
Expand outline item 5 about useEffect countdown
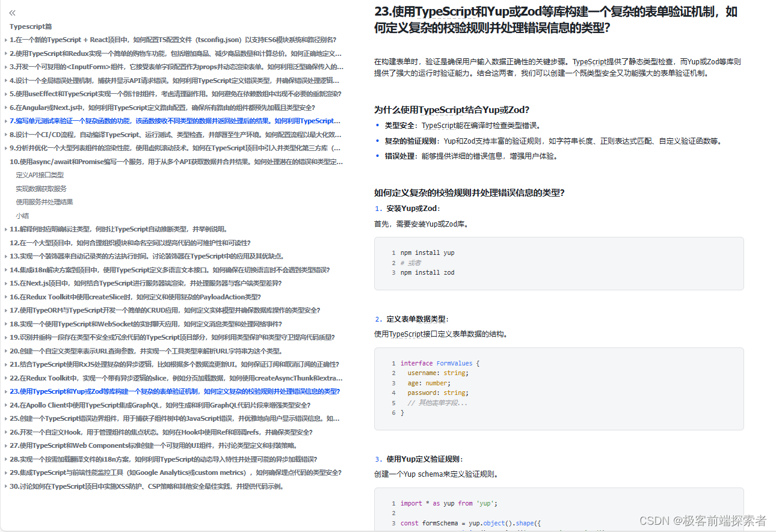pos(6,94)
